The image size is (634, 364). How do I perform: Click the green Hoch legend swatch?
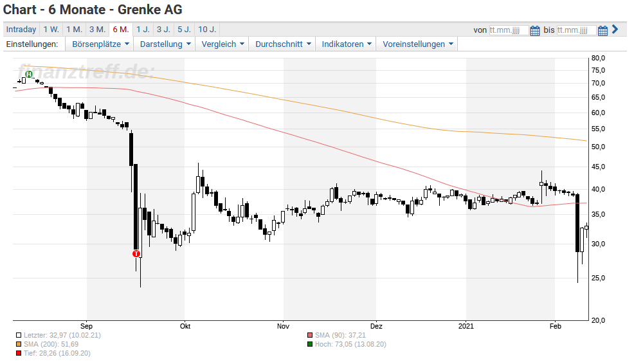pyautogui.click(x=310, y=344)
